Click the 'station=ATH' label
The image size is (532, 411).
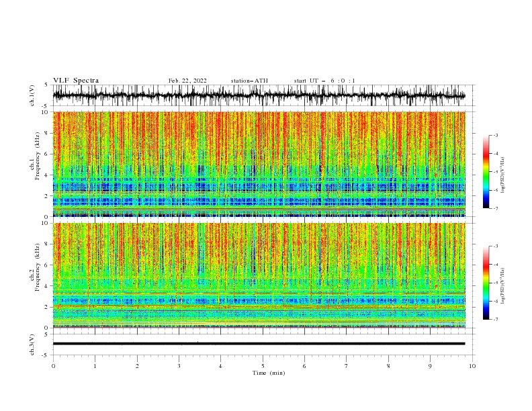[249, 81]
